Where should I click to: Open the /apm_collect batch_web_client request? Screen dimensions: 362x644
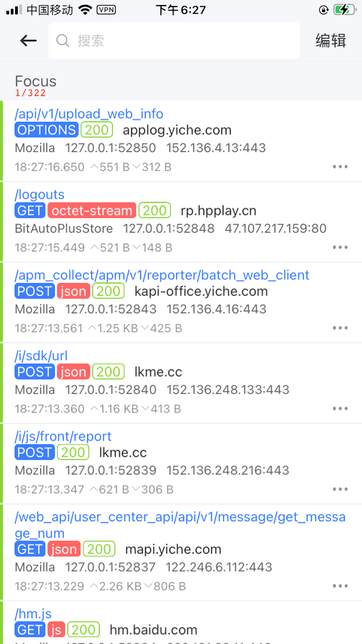click(x=181, y=302)
